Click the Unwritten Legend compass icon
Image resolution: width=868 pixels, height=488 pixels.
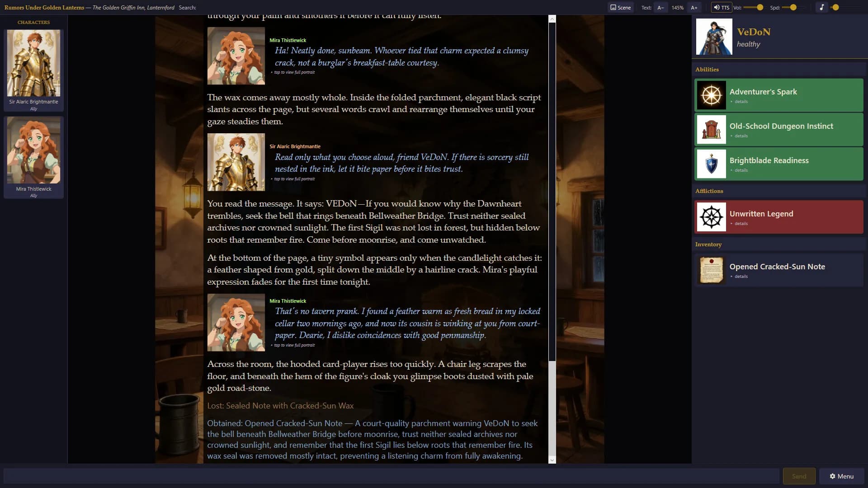[x=711, y=217]
